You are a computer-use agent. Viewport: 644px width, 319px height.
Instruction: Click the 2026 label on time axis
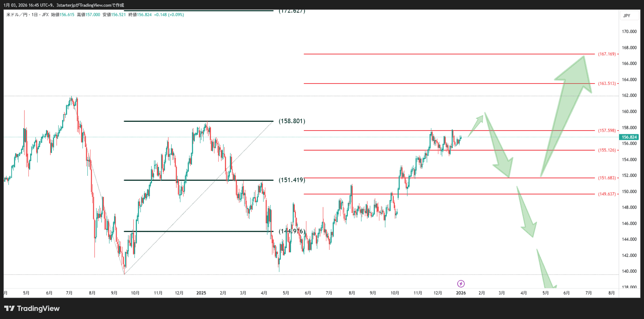tap(461, 293)
